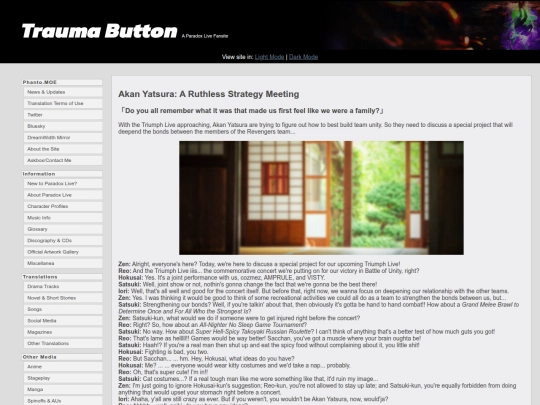540x405 pixels.
Task: Switch site to Light Mode
Action: click(x=269, y=57)
